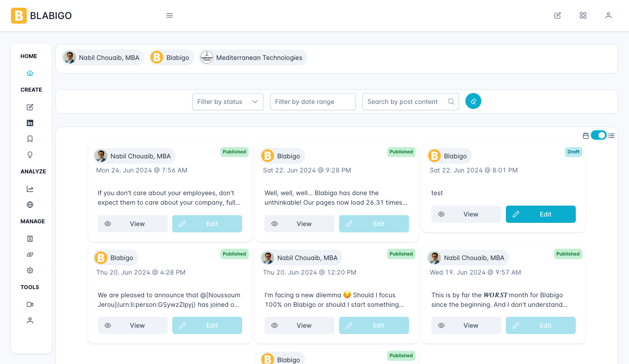
Task: Edit the Mon 24. Jun 2024 post
Action: pos(207,224)
